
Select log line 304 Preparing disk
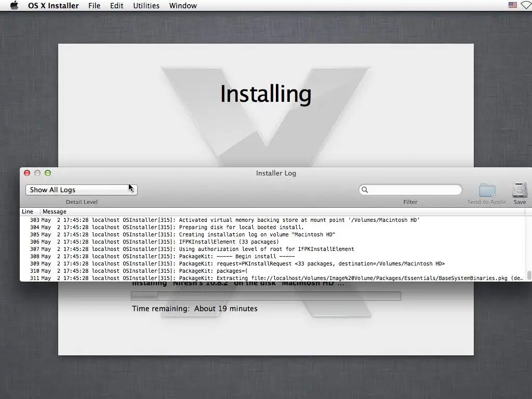[272, 228]
